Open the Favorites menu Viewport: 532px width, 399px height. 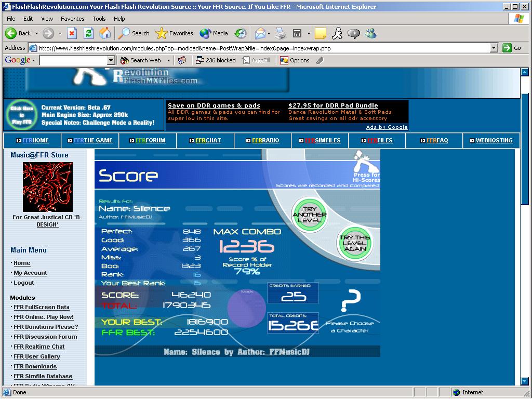tap(73, 19)
